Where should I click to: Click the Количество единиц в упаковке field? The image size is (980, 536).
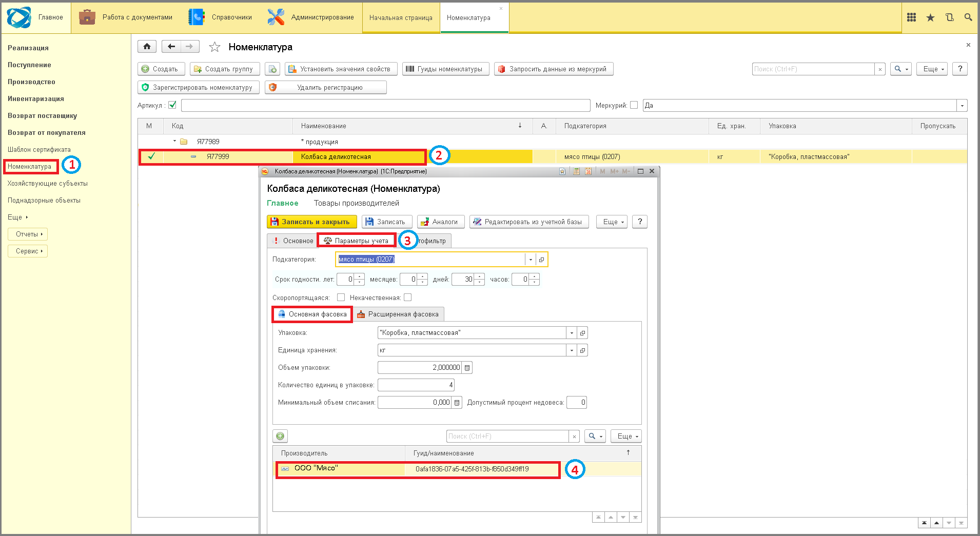pyautogui.click(x=416, y=385)
